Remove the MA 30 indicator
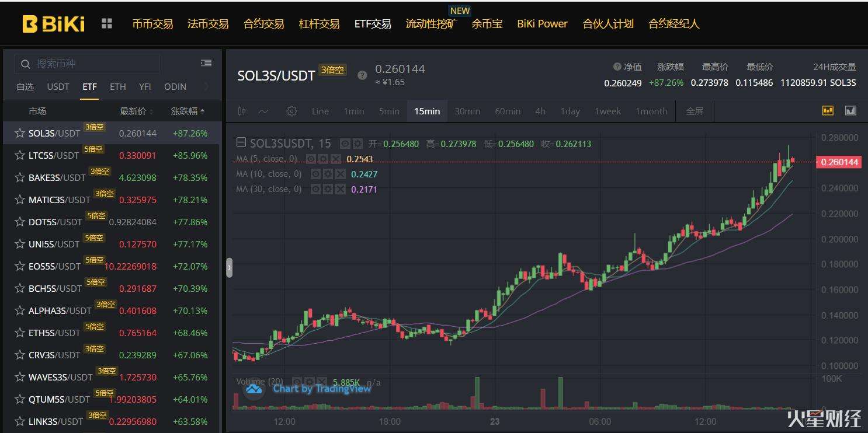The height and width of the screenshot is (433, 868). 340,189
